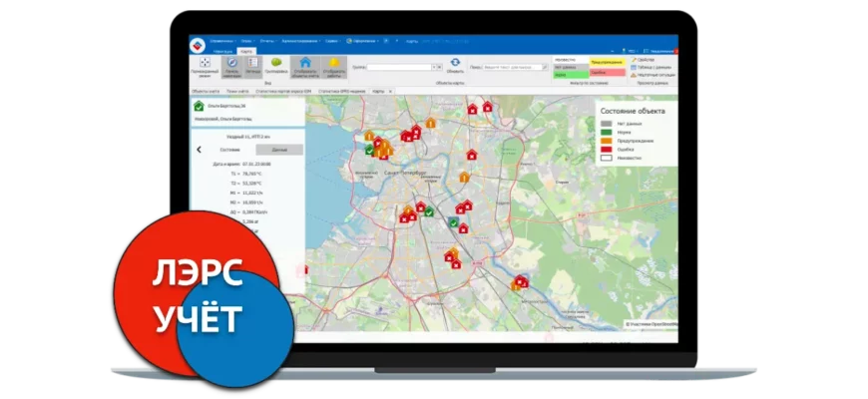
Task: Open the Опрос menu
Action: (248, 41)
